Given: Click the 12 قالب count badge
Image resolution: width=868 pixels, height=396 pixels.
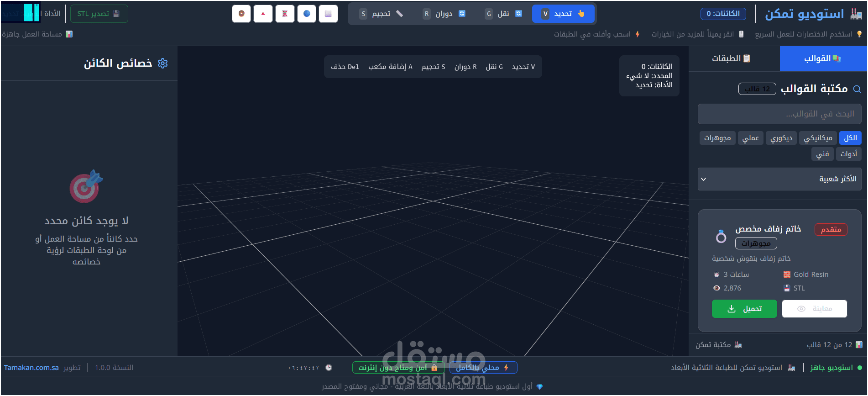Looking at the screenshot, I should [x=757, y=89].
